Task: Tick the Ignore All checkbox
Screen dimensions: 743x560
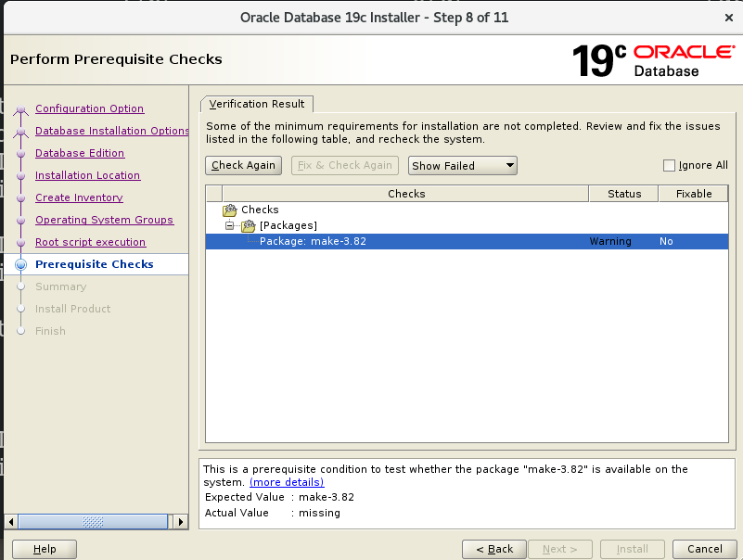Action: tap(669, 165)
